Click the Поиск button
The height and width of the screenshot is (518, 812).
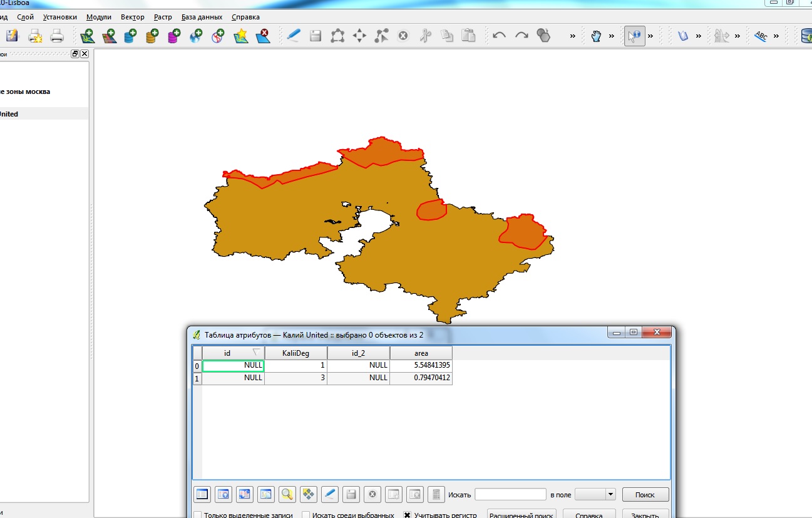click(645, 494)
